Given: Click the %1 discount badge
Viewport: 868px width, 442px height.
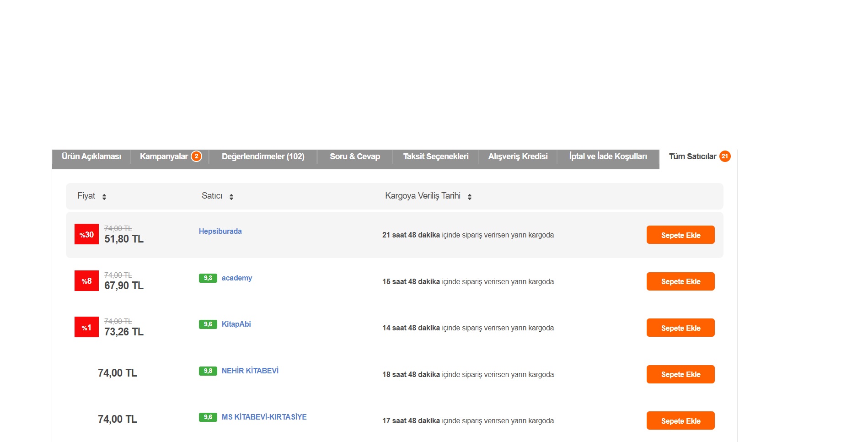Looking at the screenshot, I should (86, 327).
